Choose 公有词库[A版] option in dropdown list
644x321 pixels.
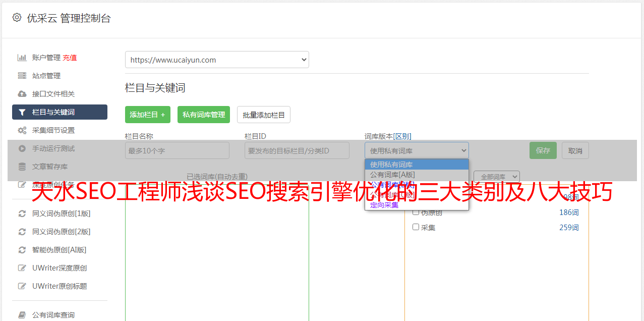point(417,175)
